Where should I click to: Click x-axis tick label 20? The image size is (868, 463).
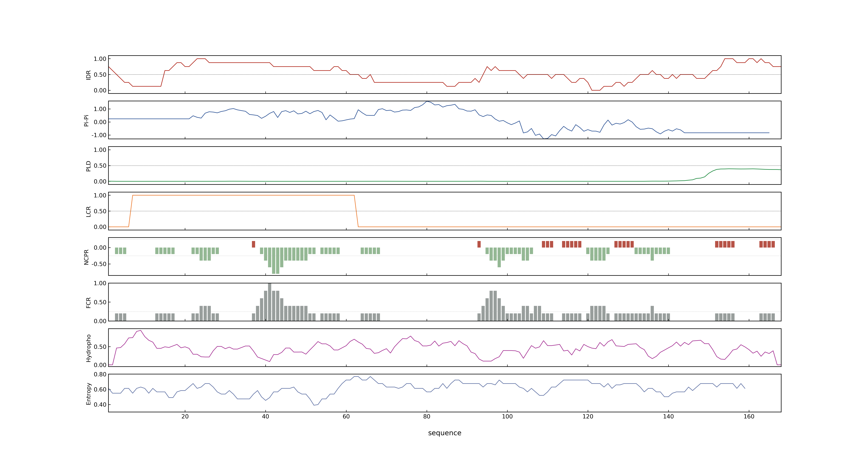185,416
